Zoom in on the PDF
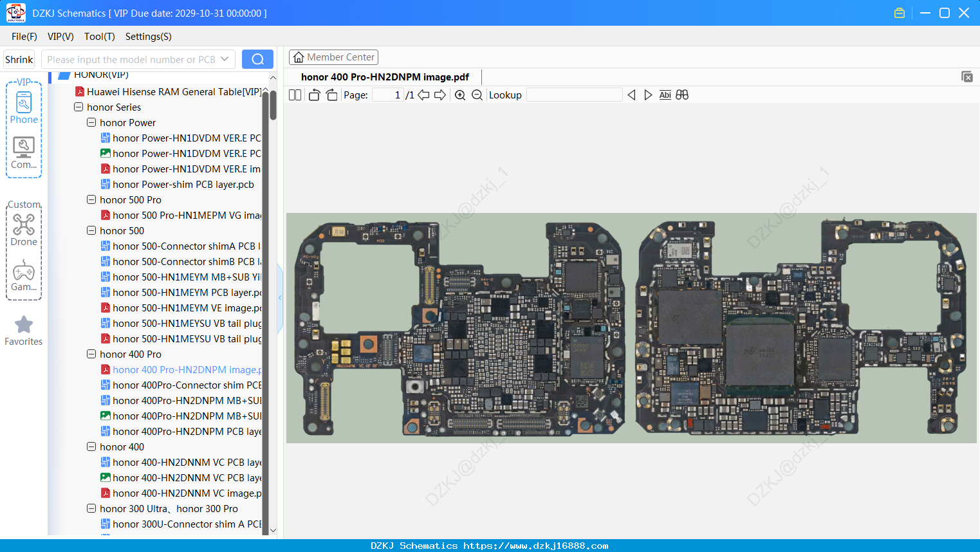 460,95
